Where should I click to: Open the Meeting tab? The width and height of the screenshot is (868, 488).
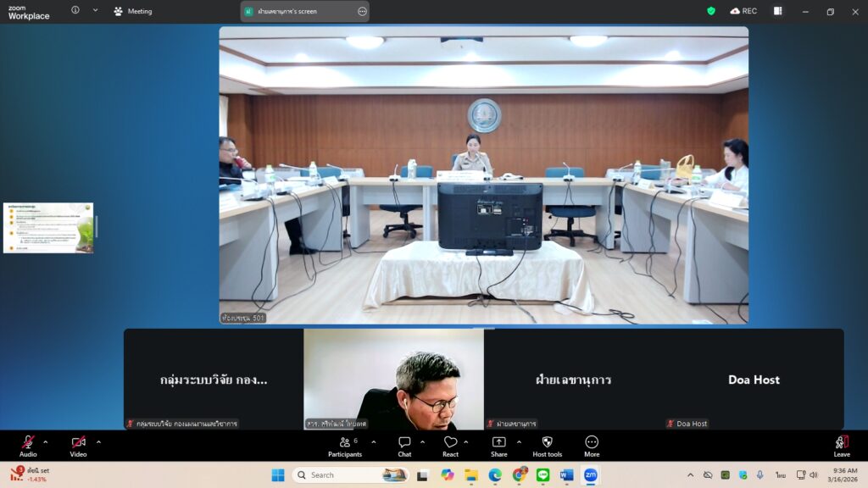click(133, 11)
